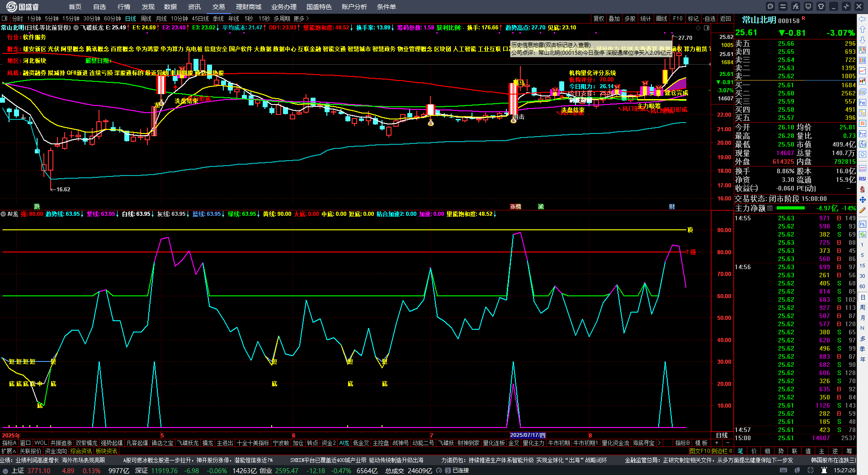Select the 周线 weekly period

[x=146, y=19]
